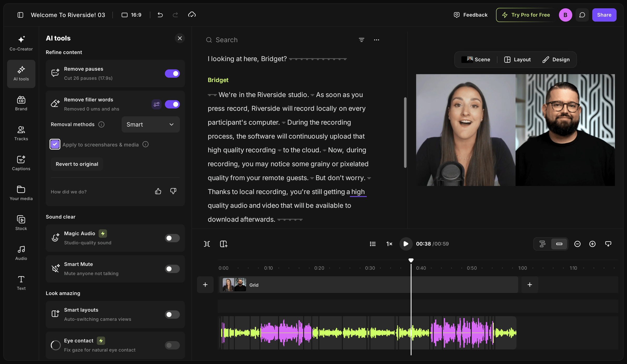Toggle the sidebar panel icon beside project title
The image size is (627, 364).
point(20,15)
